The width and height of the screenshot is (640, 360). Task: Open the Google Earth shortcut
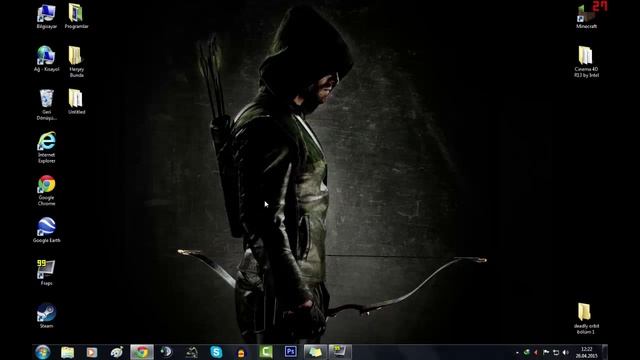tap(47, 230)
